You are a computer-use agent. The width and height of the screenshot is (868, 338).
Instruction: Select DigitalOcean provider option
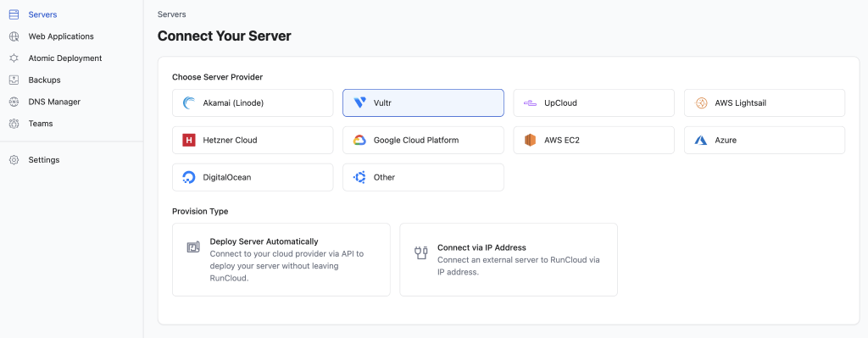253,177
